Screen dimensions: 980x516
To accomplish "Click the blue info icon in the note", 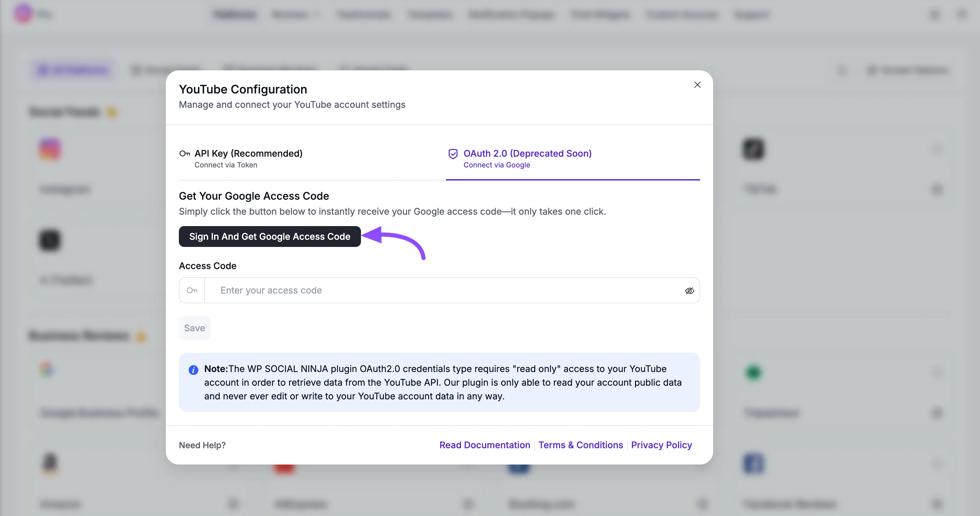I will tap(193, 370).
